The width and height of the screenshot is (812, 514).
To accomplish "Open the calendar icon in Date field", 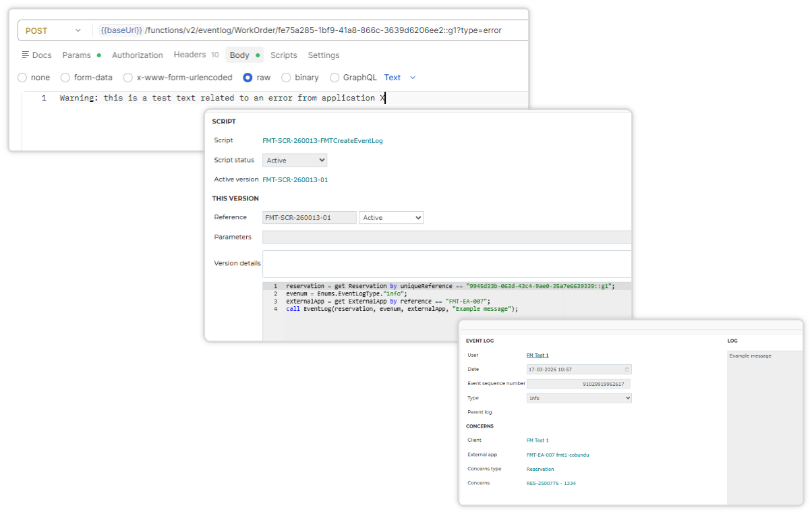I will [x=627, y=370].
